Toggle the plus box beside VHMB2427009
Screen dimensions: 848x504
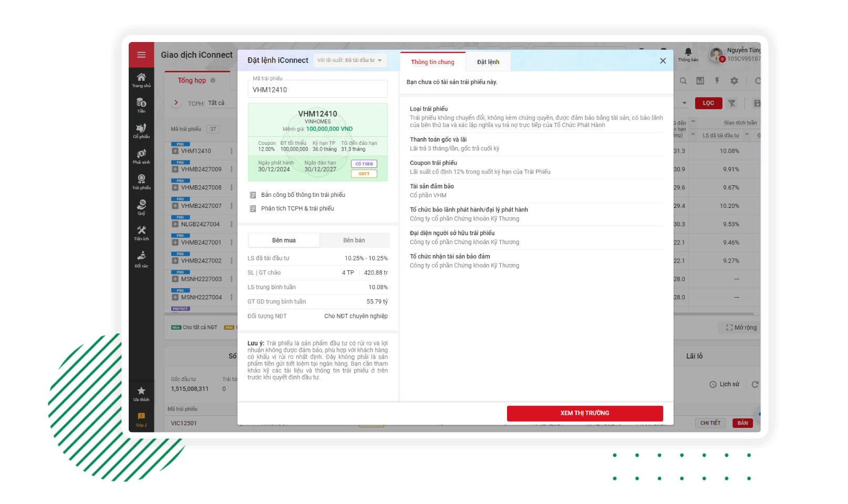click(x=175, y=170)
